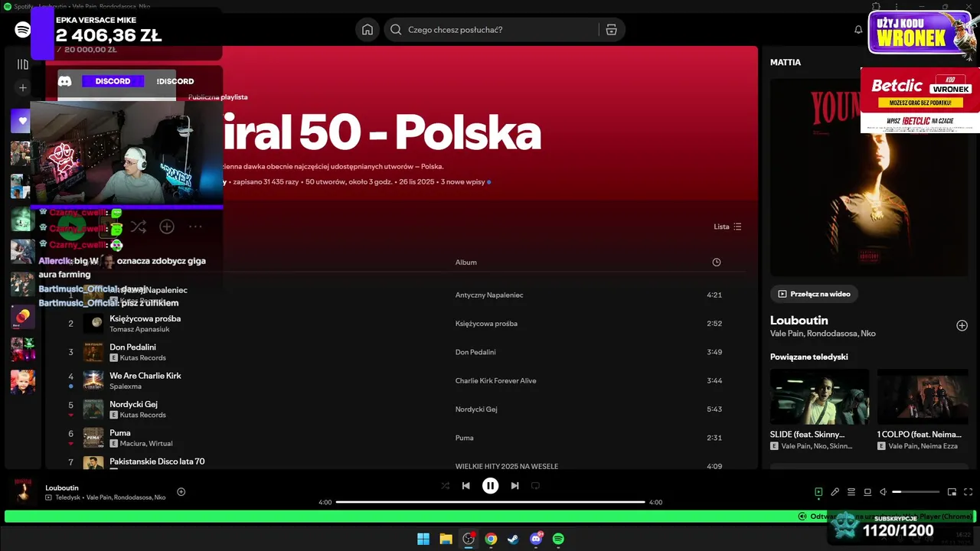Open the SLIDE (feat. Skinny...) video thumbnail
This screenshot has width=980, height=551.
(819, 396)
